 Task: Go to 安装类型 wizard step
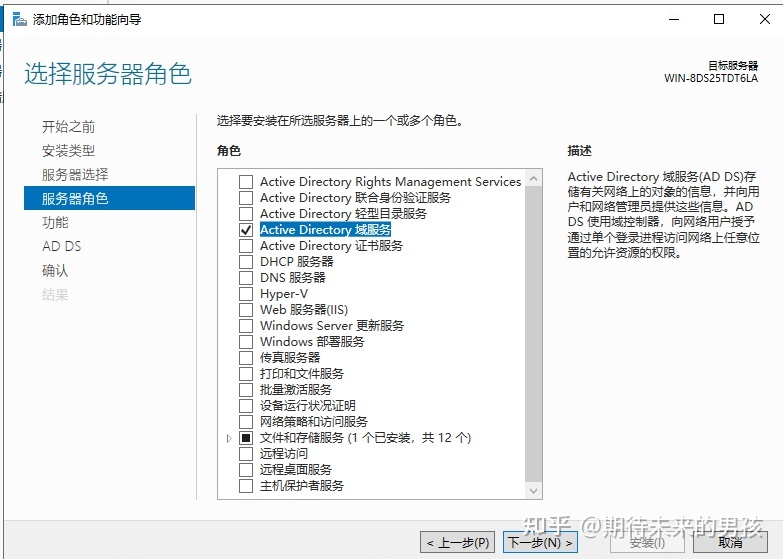tap(68, 151)
